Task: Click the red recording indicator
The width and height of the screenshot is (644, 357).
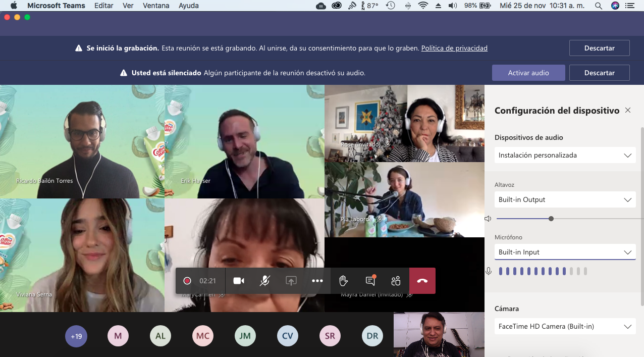Action: [187, 281]
